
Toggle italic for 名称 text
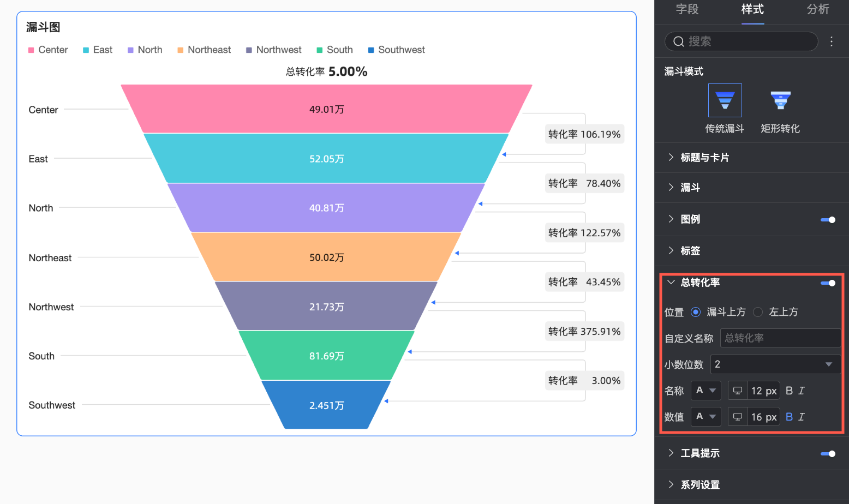click(x=802, y=391)
